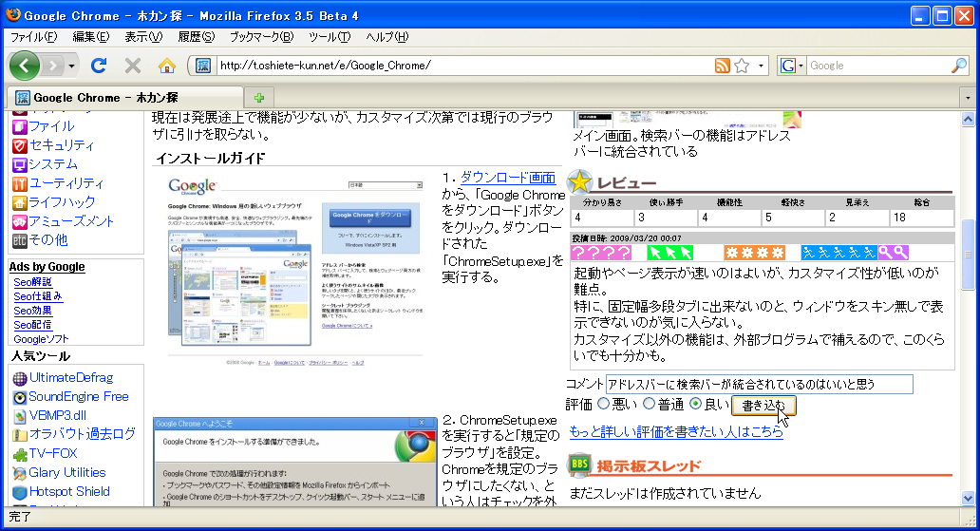
Task: Click the pink ???? rating bar
Action: [x=601, y=253]
